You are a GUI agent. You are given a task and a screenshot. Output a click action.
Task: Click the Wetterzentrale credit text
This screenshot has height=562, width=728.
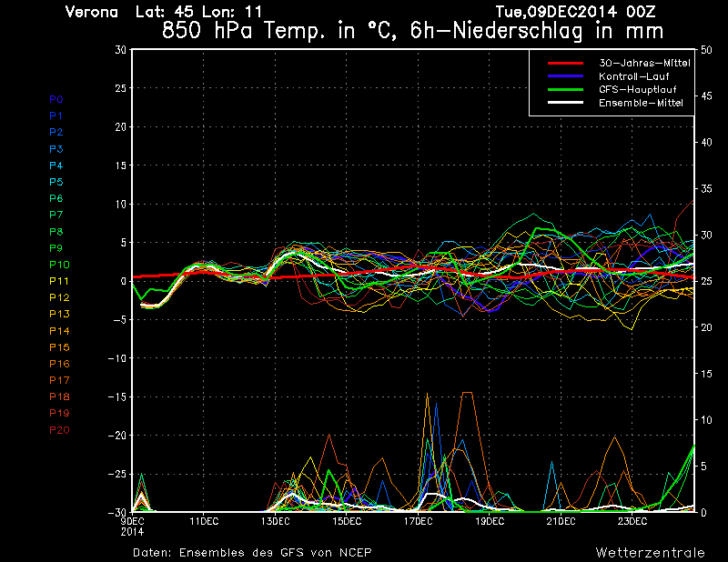(x=651, y=553)
